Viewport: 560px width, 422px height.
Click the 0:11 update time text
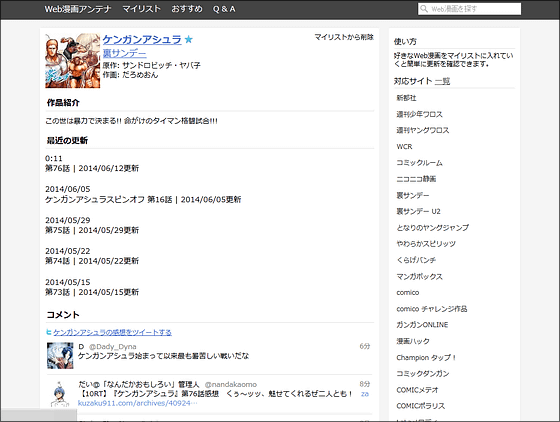point(54,158)
